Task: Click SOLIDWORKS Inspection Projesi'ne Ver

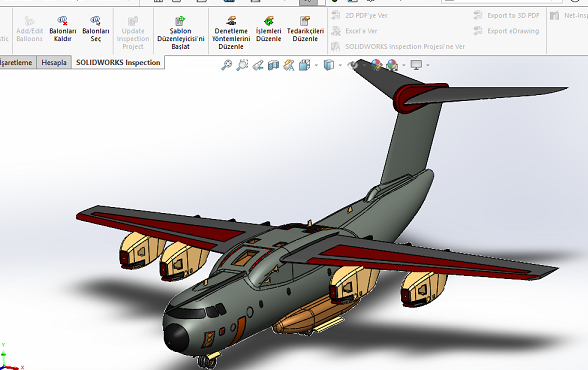Action: (x=398, y=46)
